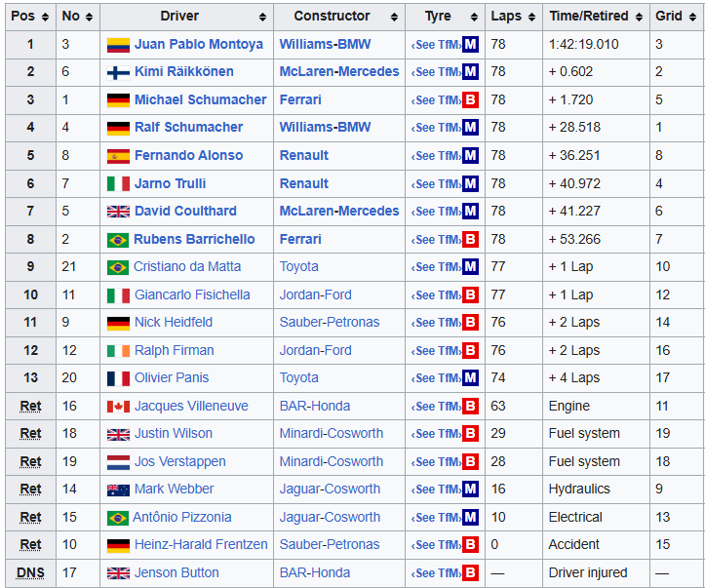
Task: Click the Michelin M tyre icon in Da Matta's row
Action: click(x=470, y=266)
